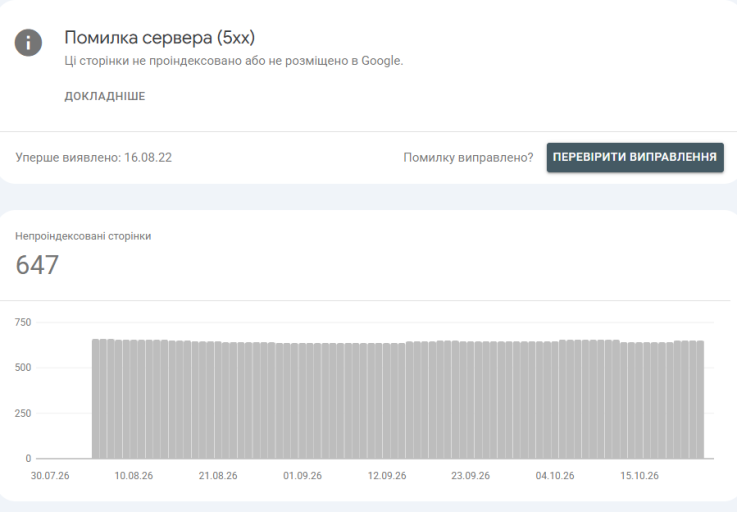Screen dimensions: 737x512
Task: Click the description about Google indexing
Action: pyautogui.click(x=234, y=61)
